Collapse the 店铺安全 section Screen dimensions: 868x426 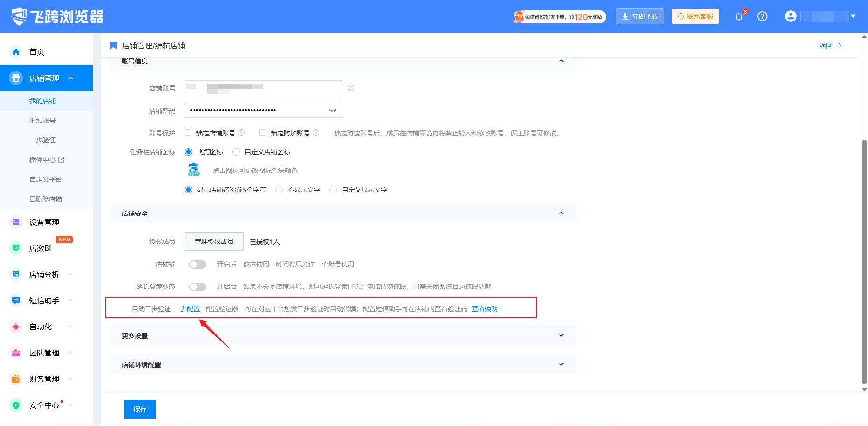pyautogui.click(x=561, y=213)
